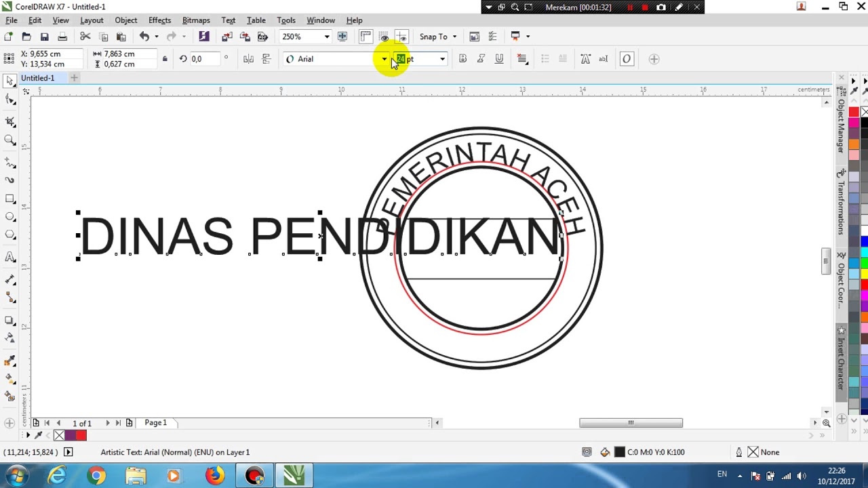The width and height of the screenshot is (868, 488).
Task: Select the Zoom tool in toolbox
Action: click(10, 140)
